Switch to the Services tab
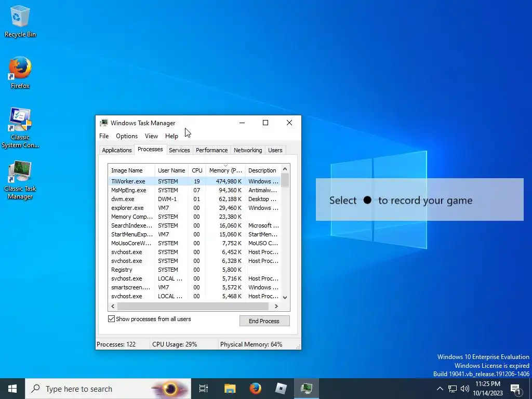The image size is (532, 399). [179, 150]
